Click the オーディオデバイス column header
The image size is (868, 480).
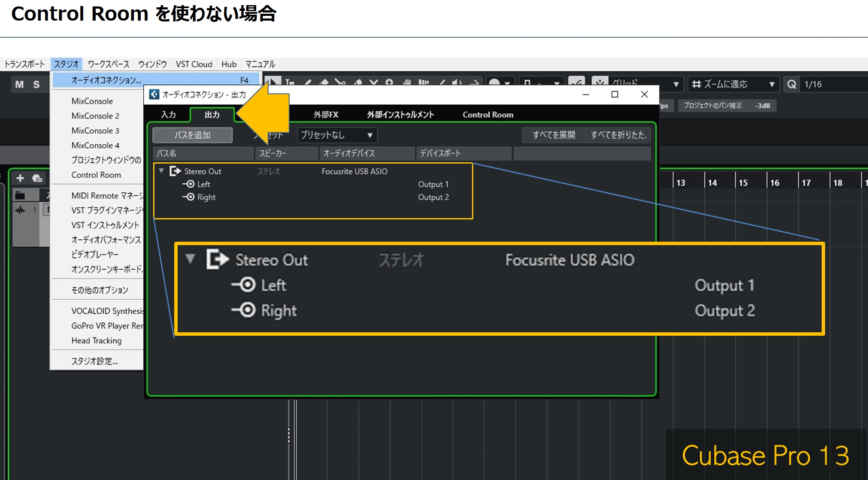pos(367,153)
